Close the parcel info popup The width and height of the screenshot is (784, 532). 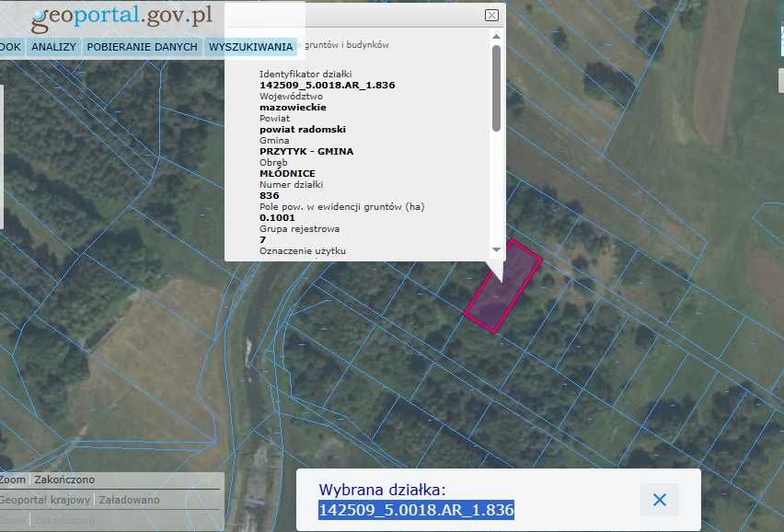(491, 15)
